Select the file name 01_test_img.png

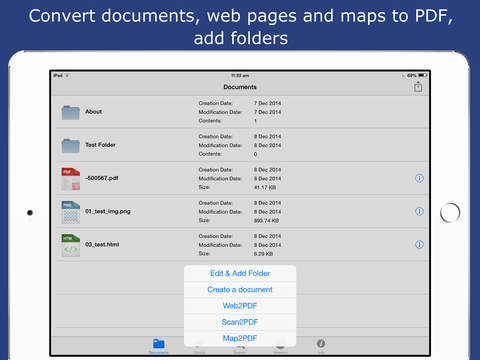(x=108, y=211)
